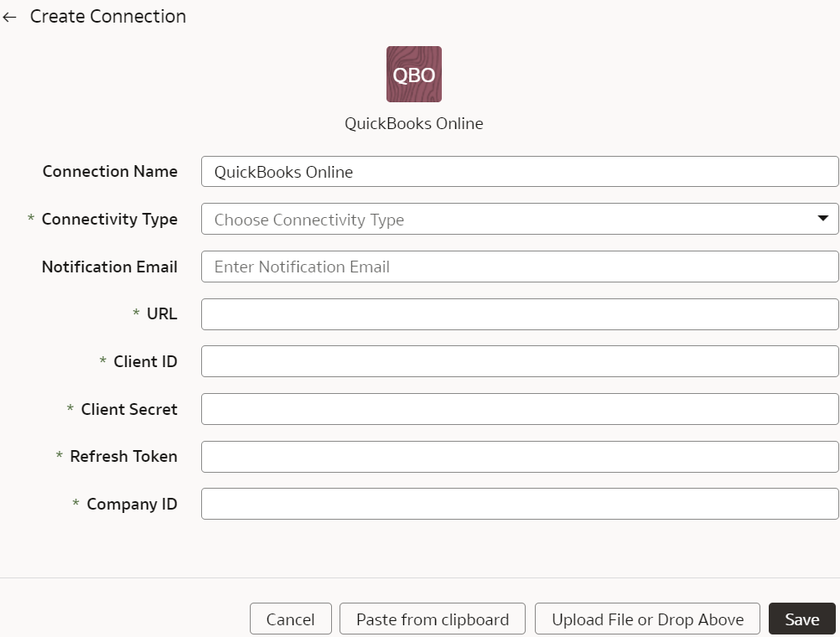The width and height of the screenshot is (840, 637).
Task: Click the Company ID field label
Action: (x=132, y=504)
